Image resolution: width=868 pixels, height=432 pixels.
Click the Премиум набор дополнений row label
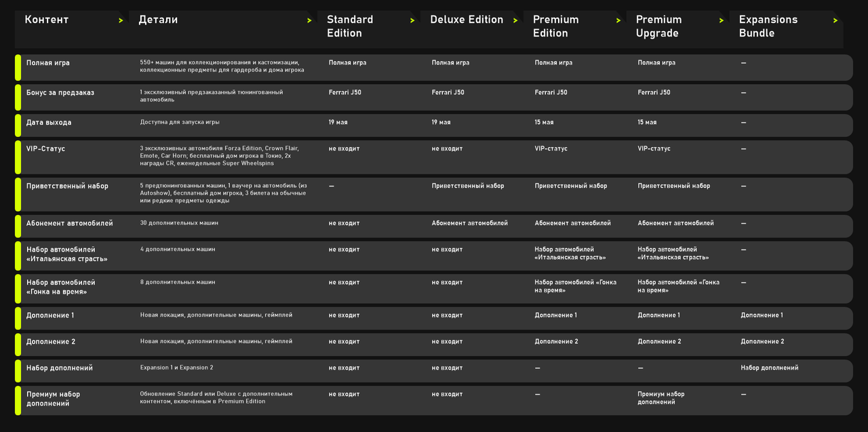pyautogui.click(x=54, y=399)
